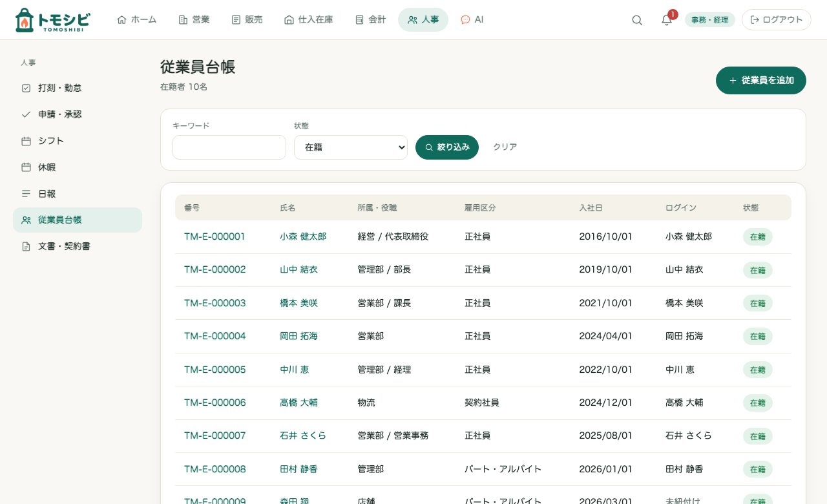Open employee 岡田 拓海 name link
The height and width of the screenshot is (504, 827).
pos(298,336)
